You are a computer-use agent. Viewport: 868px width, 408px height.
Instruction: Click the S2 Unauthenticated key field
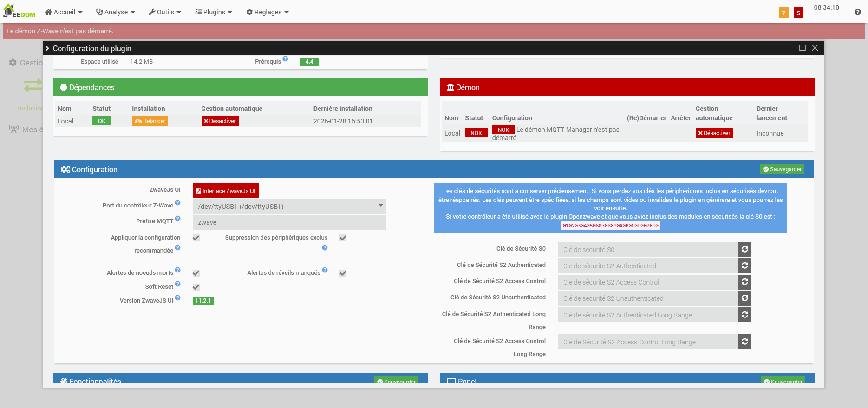pyautogui.click(x=648, y=298)
